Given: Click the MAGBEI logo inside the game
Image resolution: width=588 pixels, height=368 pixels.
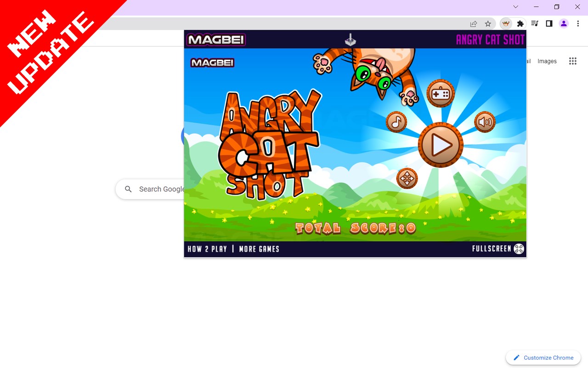Looking at the screenshot, I should click(212, 63).
